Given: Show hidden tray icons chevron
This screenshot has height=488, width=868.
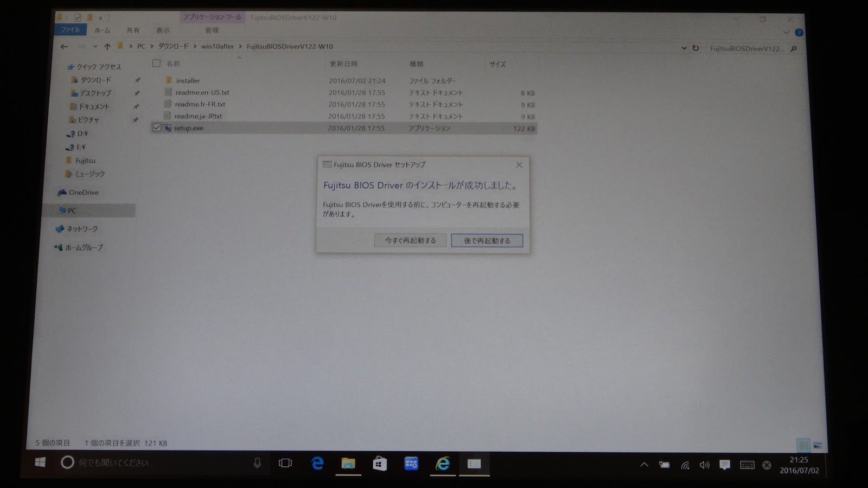Looking at the screenshot, I should (644, 465).
